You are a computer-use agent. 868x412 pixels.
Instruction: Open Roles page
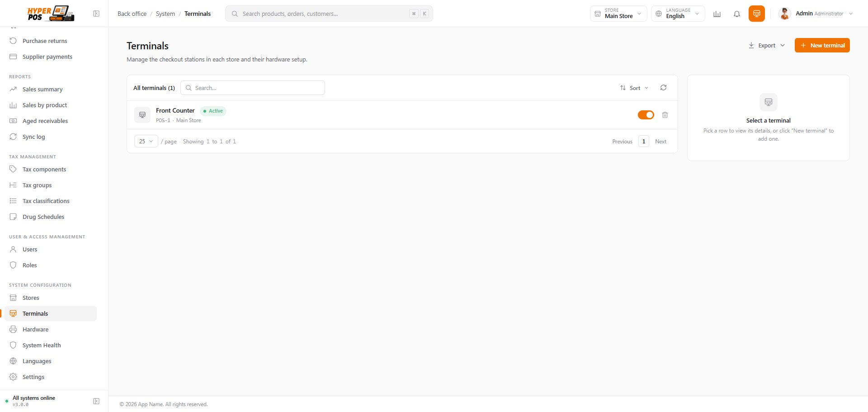pos(51,265)
